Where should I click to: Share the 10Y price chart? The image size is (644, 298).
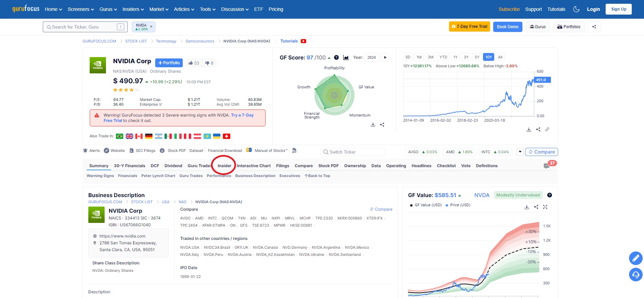(x=538, y=129)
